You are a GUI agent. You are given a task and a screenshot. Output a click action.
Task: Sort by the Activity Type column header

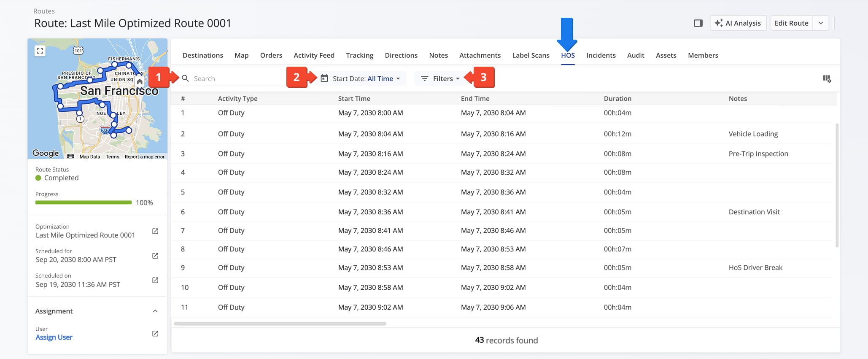click(237, 98)
